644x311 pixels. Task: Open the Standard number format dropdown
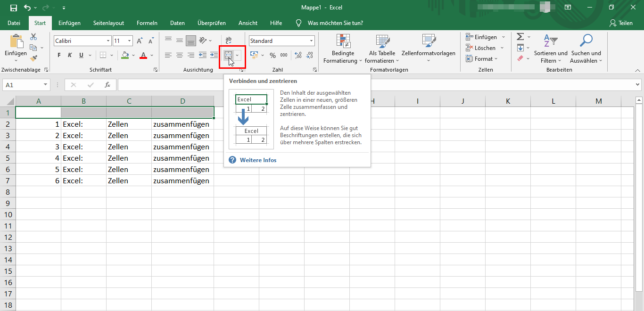click(x=312, y=41)
